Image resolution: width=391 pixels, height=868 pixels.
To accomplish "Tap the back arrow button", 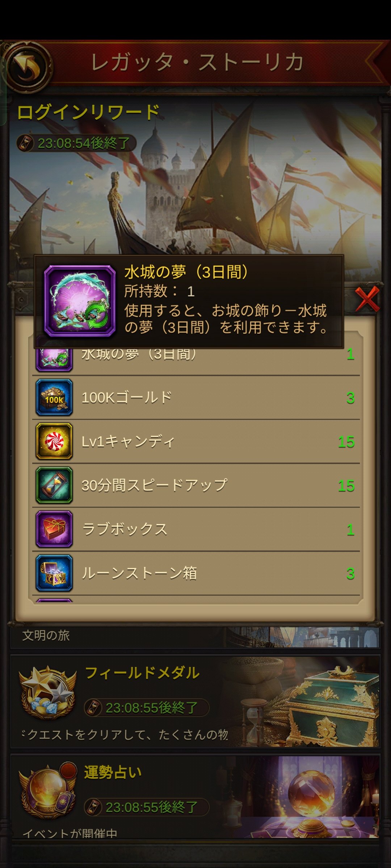I will point(27,67).
